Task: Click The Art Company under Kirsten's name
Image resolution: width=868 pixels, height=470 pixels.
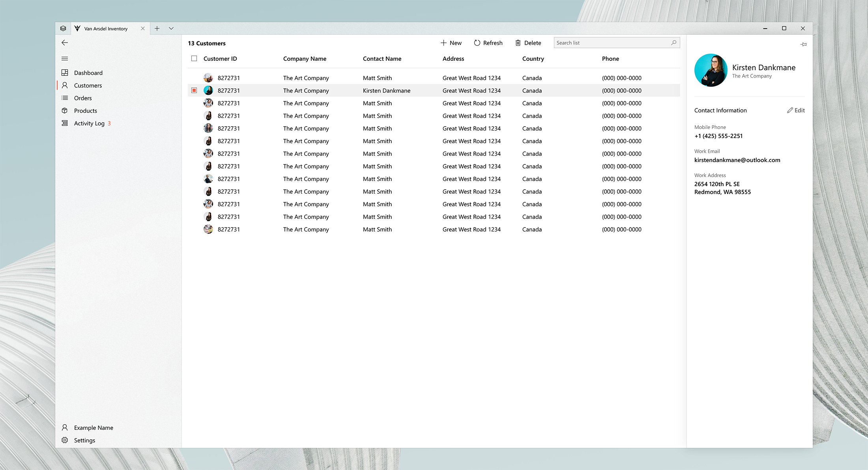Action: click(x=752, y=76)
